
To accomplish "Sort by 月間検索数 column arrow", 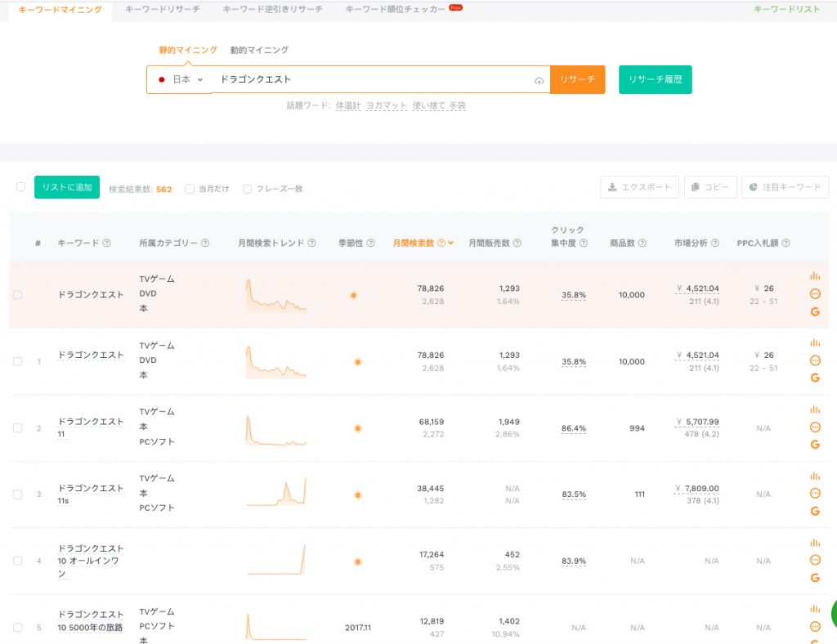I will 450,244.
